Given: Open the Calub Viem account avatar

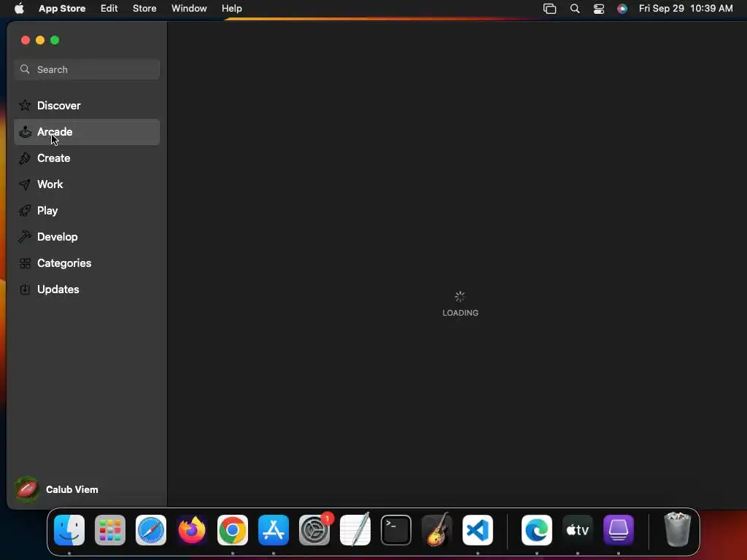Looking at the screenshot, I should coord(27,489).
